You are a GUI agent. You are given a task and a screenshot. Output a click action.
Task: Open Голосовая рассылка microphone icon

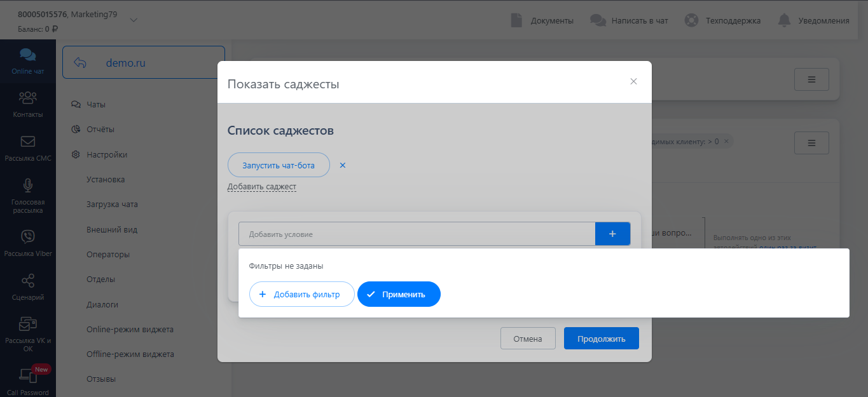(x=28, y=185)
